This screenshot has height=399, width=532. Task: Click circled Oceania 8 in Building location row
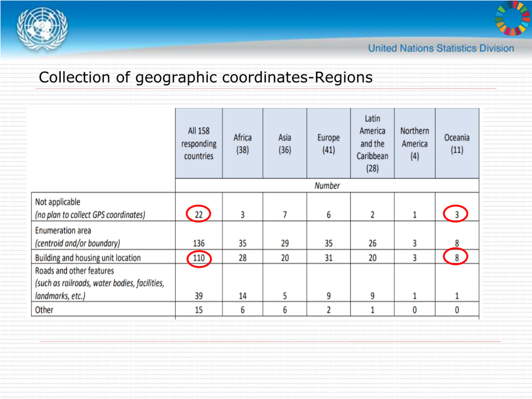click(x=457, y=258)
